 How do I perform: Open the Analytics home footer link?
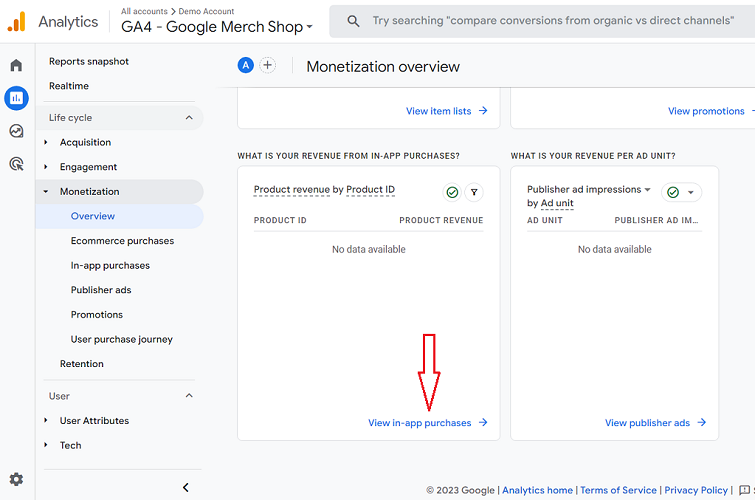point(537,490)
